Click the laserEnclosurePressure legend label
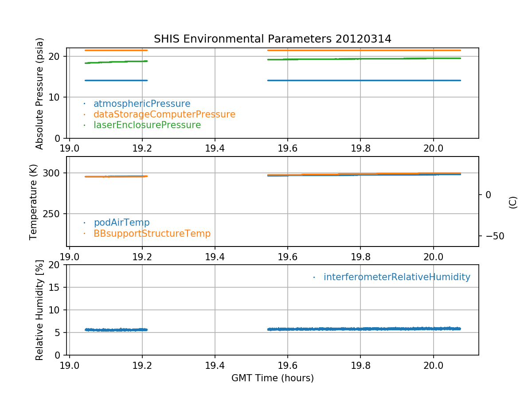 [x=147, y=125]
